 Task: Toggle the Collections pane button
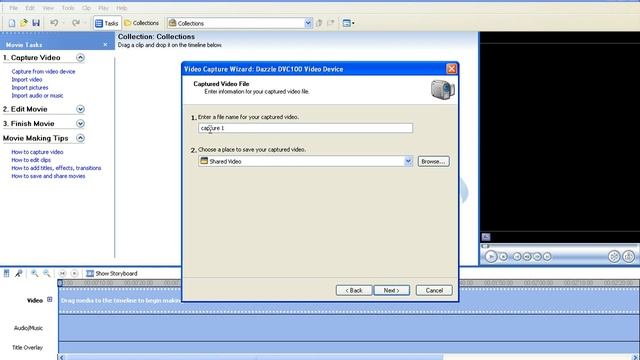(x=142, y=23)
